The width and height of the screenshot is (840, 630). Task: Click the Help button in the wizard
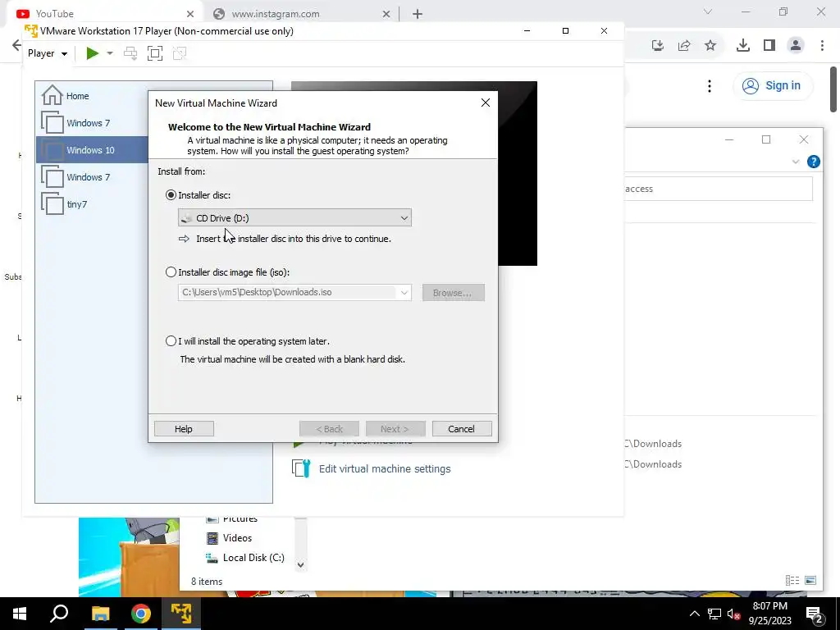(184, 428)
